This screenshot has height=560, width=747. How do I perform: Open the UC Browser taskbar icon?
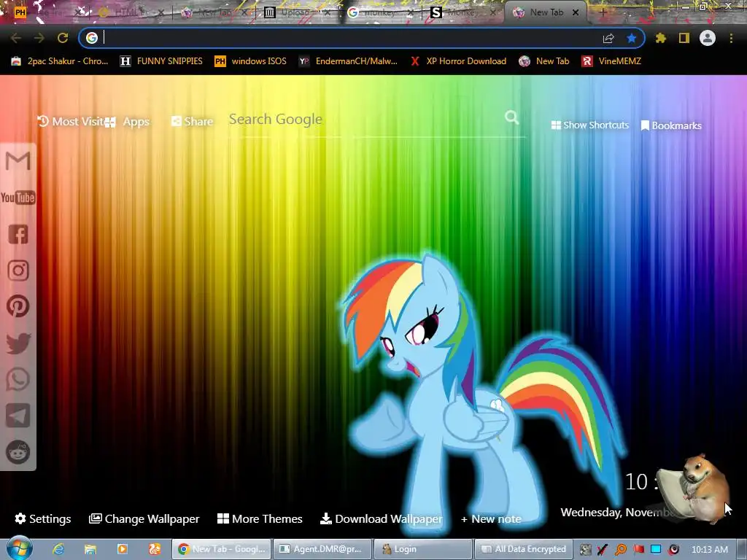155,549
